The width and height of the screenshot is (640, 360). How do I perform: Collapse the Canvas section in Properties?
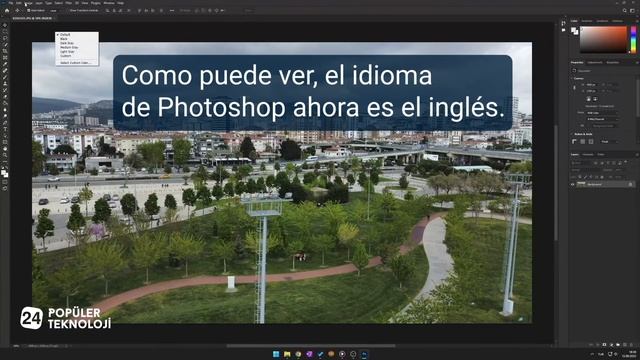[571, 78]
